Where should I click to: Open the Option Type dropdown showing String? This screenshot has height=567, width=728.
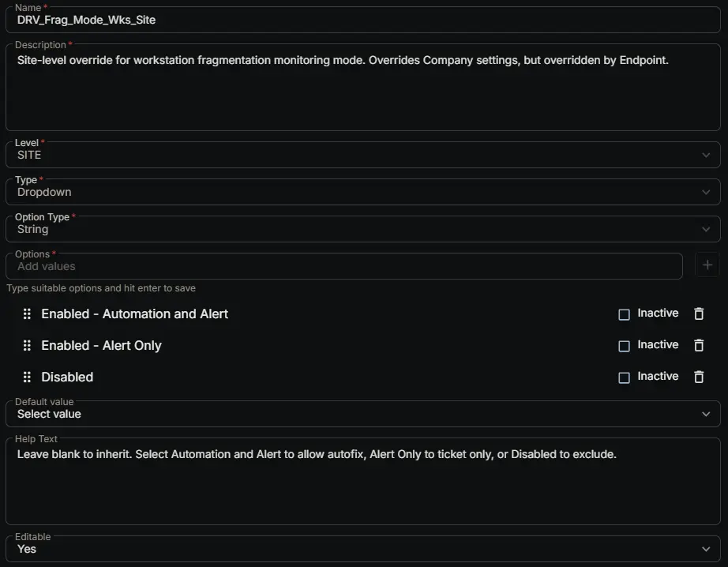(363, 229)
